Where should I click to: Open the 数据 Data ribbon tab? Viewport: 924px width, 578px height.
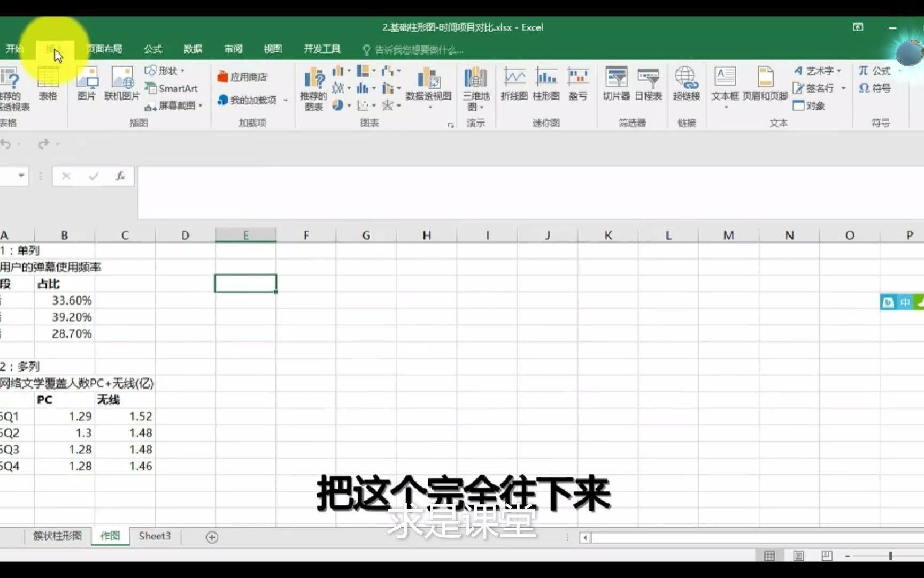click(x=193, y=49)
